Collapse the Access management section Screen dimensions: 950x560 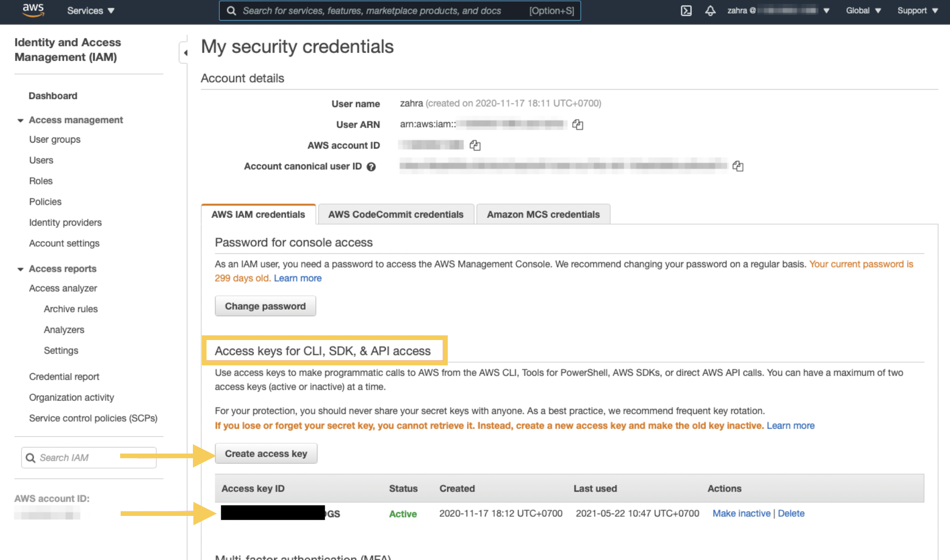pyautogui.click(x=20, y=121)
